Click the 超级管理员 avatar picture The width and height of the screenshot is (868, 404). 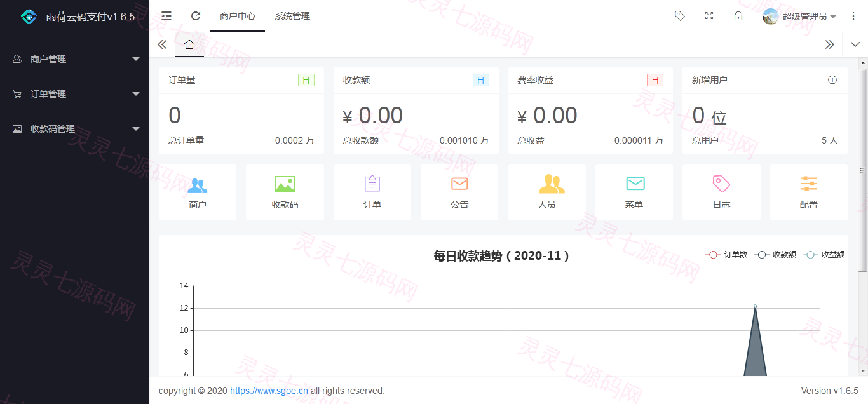771,17
